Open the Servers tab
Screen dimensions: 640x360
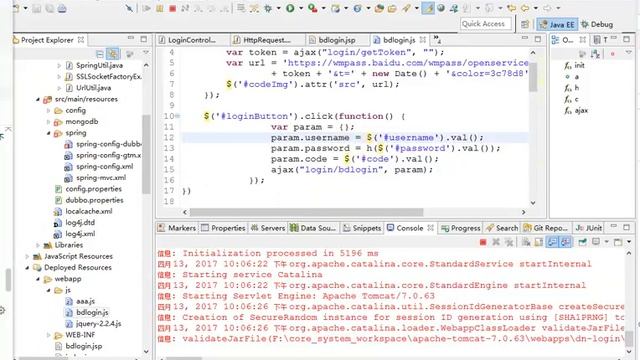tap(268, 228)
